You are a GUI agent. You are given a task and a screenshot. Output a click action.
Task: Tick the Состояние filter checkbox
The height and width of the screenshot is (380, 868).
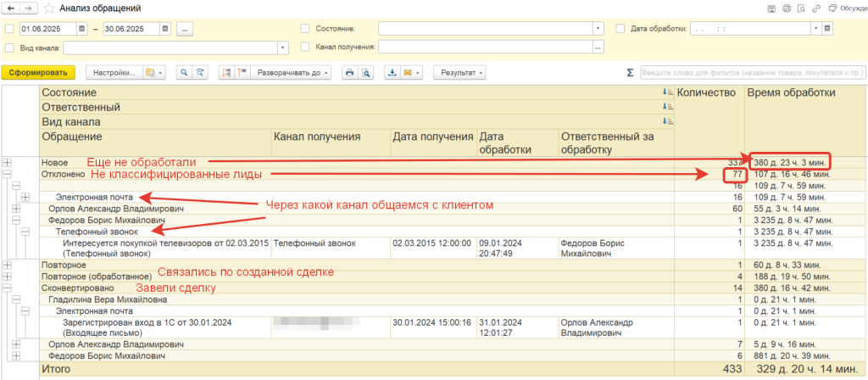click(306, 28)
